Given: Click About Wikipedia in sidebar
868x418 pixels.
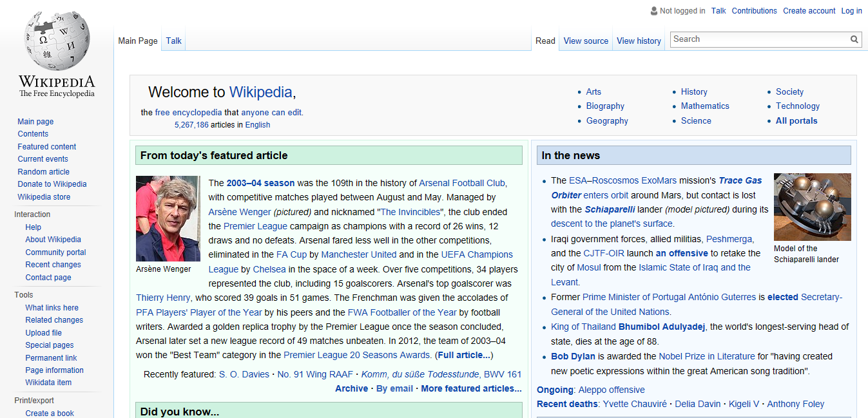Looking at the screenshot, I should pyautogui.click(x=53, y=240).
